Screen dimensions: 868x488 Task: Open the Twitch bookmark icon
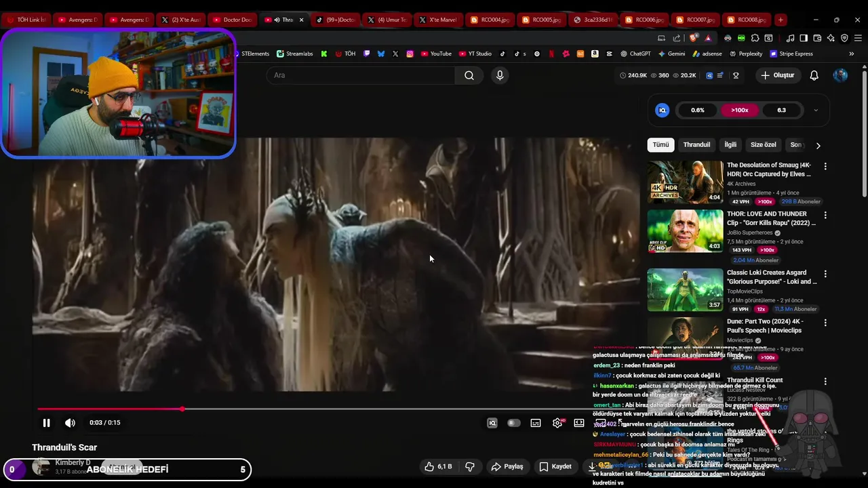coord(367,54)
